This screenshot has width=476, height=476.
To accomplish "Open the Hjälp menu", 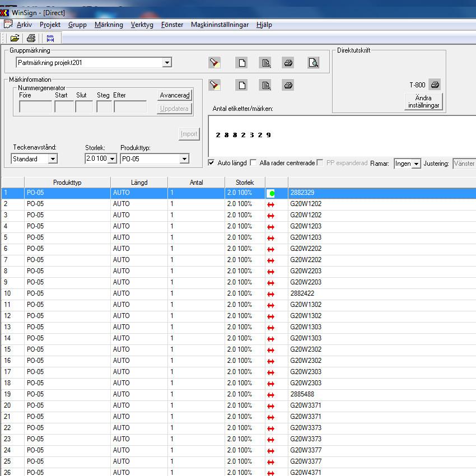I will coord(264,25).
